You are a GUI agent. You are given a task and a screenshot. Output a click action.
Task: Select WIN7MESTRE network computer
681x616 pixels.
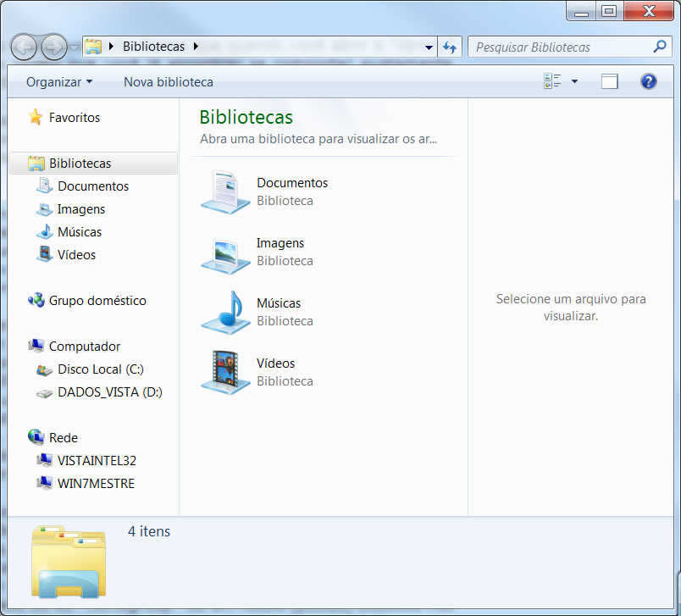(x=96, y=484)
